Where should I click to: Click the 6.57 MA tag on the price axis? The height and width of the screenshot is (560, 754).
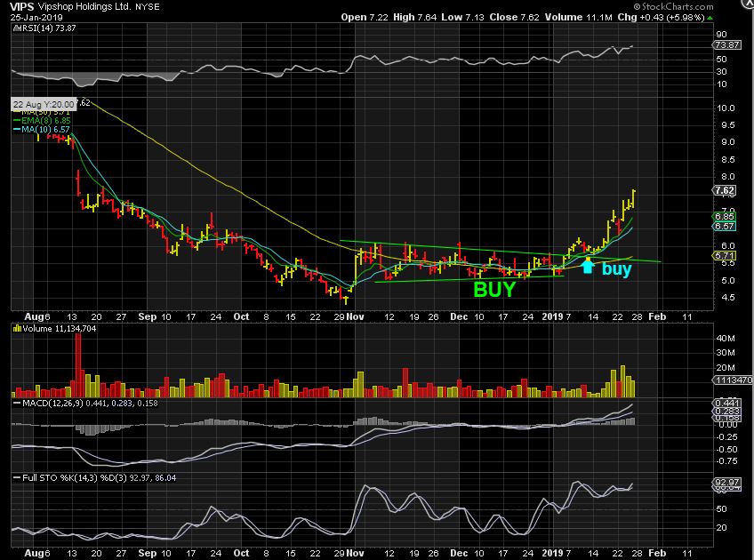(724, 226)
